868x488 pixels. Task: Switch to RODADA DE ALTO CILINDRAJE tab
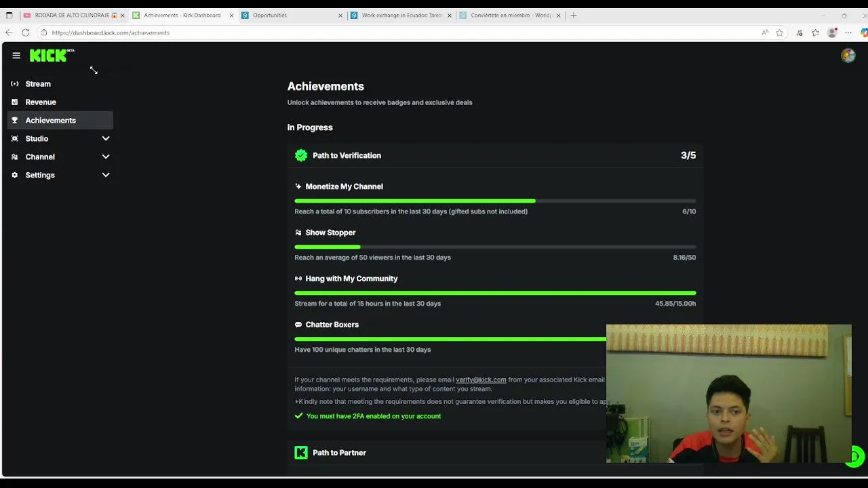tap(73, 15)
